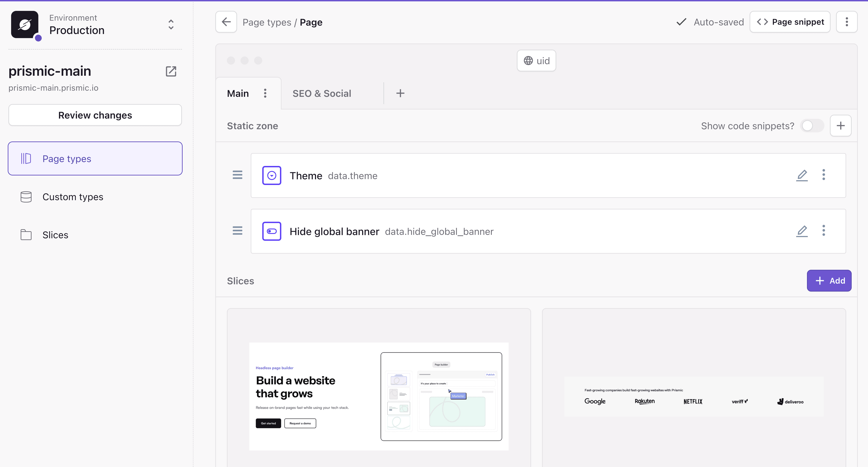
Task: Open the Main tab options menu
Action: point(265,93)
